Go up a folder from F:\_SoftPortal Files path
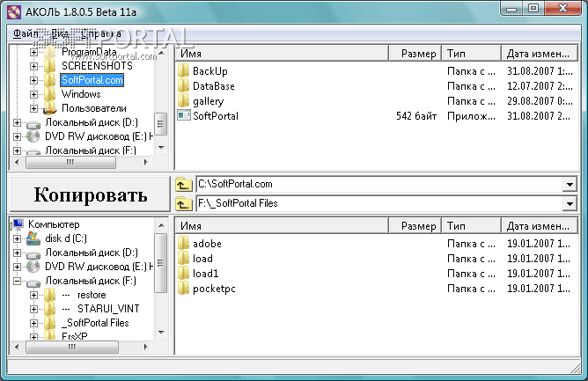 coord(183,203)
